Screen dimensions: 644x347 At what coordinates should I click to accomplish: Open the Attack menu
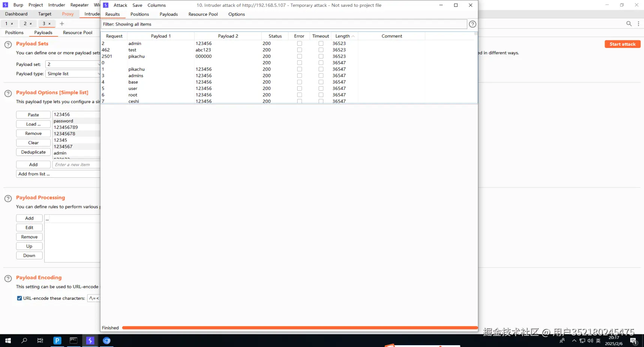(120, 5)
